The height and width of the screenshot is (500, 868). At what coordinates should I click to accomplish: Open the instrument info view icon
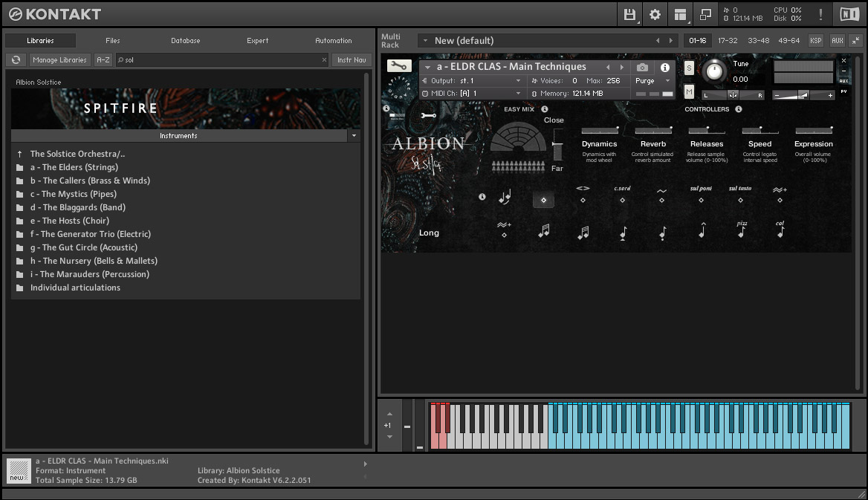[665, 67]
